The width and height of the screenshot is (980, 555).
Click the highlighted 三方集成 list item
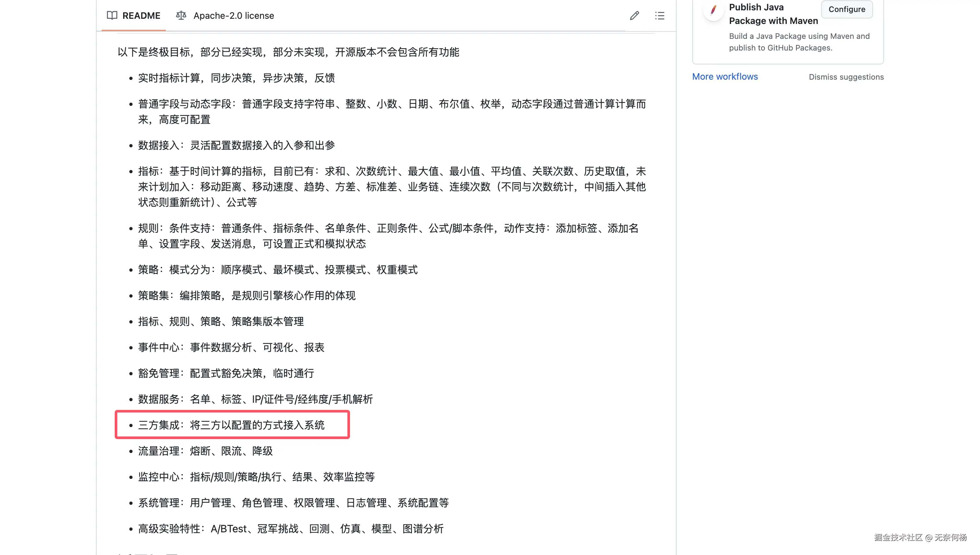click(231, 425)
